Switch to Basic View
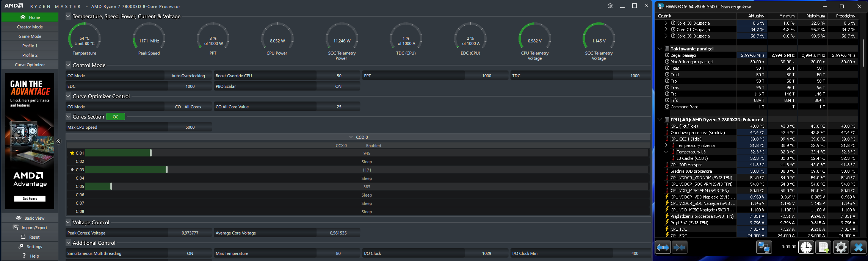This screenshot has height=261, width=868. point(30,218)
